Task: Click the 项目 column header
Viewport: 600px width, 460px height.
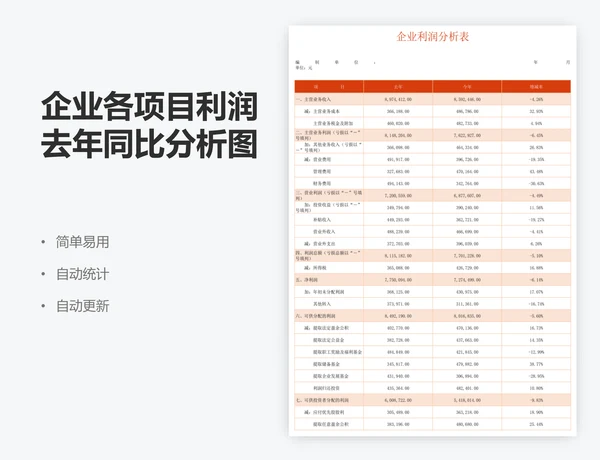Action: (x=329, y=87)
